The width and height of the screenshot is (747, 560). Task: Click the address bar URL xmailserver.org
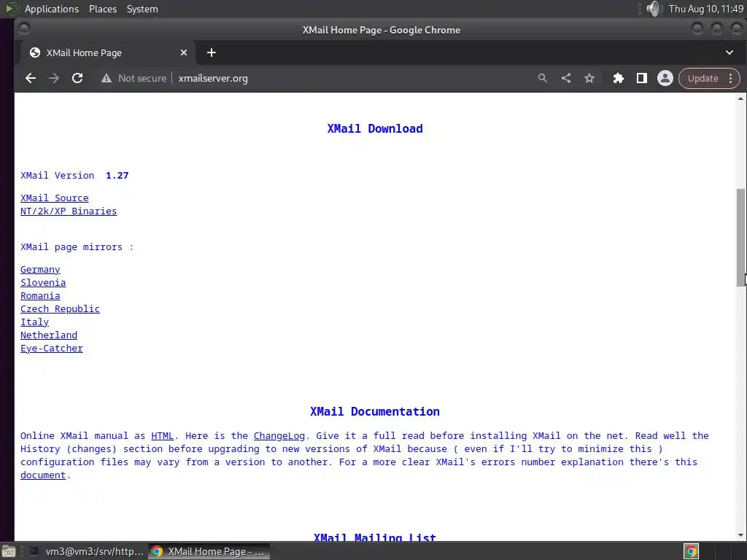point(213,78)
